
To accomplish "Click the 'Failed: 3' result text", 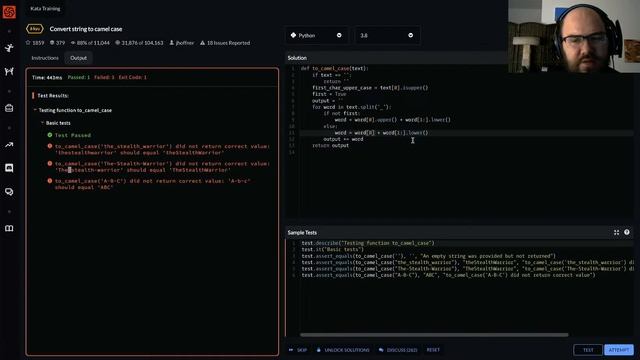I will [104, 77].
